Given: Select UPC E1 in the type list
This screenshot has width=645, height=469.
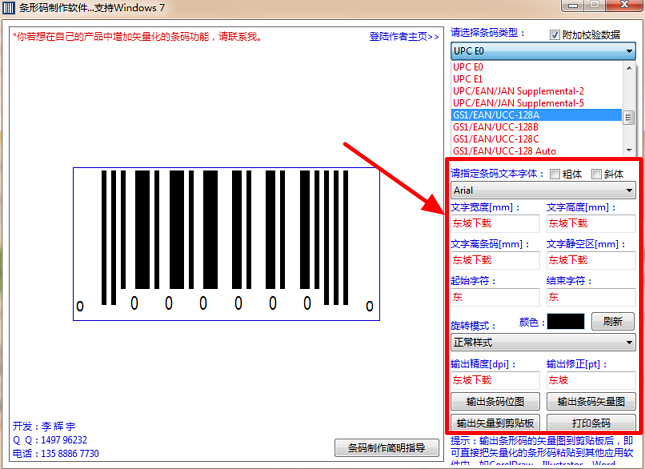Looking at the screenshot, I should [537, 79].
